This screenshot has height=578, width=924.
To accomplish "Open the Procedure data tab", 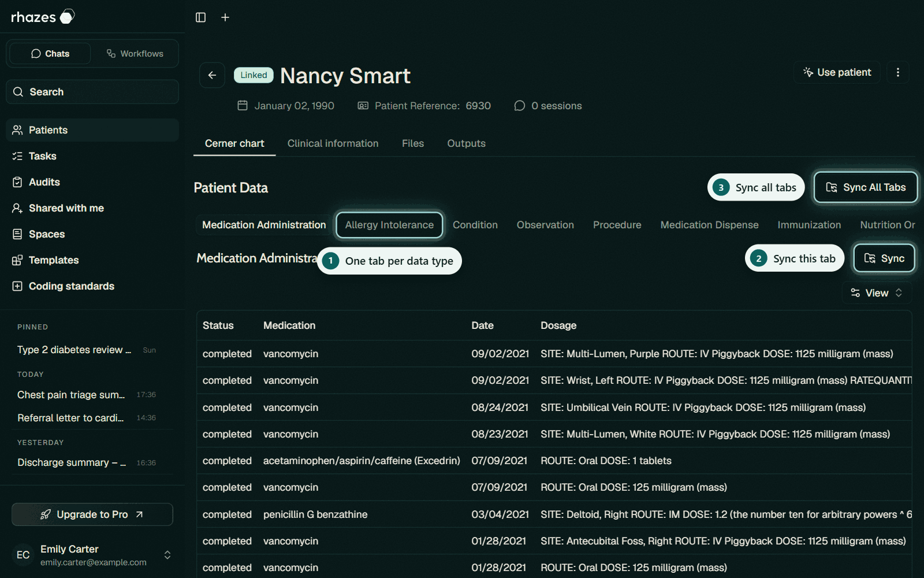I will 617,225.
